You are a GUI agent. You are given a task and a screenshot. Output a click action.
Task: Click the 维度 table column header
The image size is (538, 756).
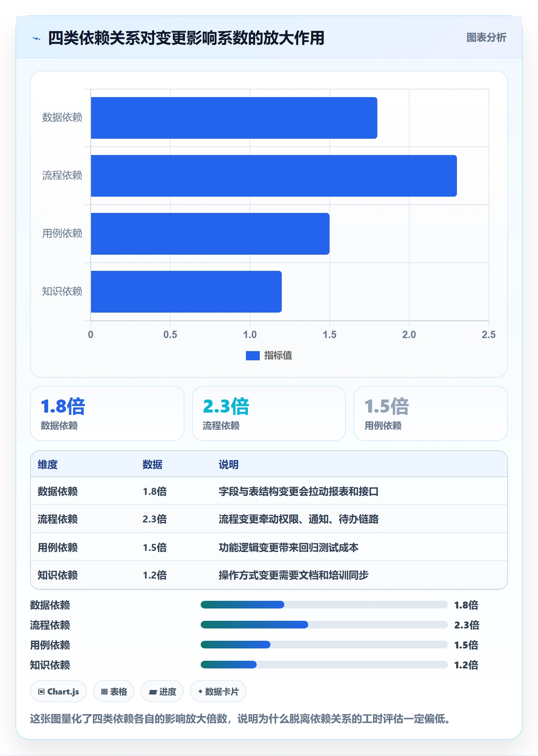(x=48, y=464)
